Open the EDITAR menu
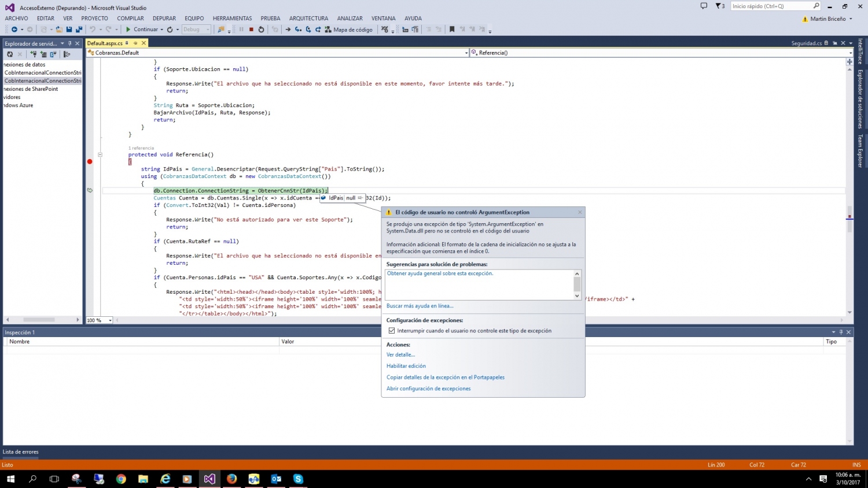Image resolution: width=868 pixels, height=488 pixels. (46, 19)
